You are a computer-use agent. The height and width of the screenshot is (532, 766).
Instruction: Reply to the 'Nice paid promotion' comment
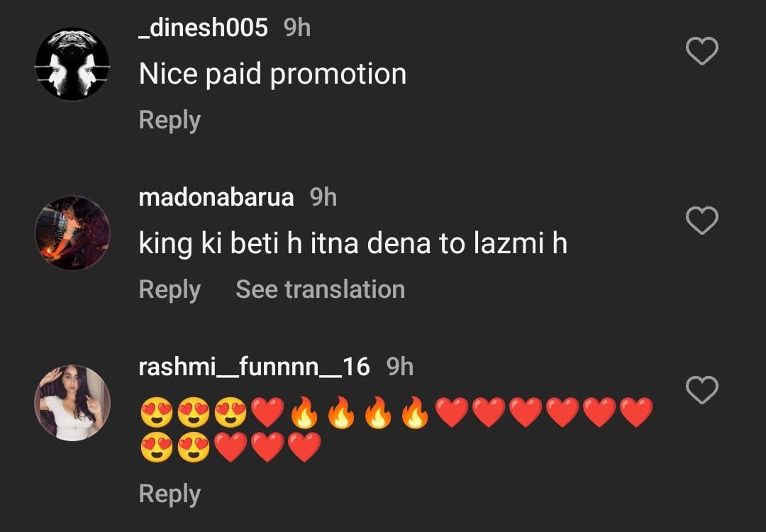click(x=170, y=120)
